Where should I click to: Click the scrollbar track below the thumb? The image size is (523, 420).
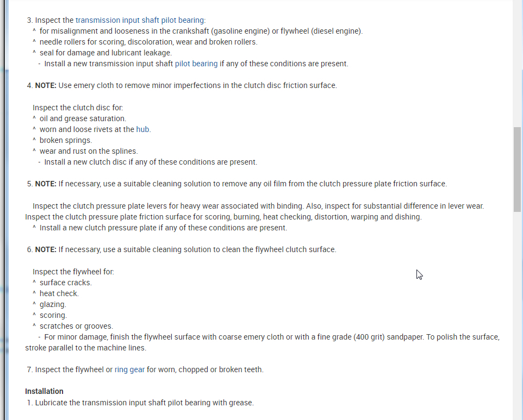(x=517, y=315)
